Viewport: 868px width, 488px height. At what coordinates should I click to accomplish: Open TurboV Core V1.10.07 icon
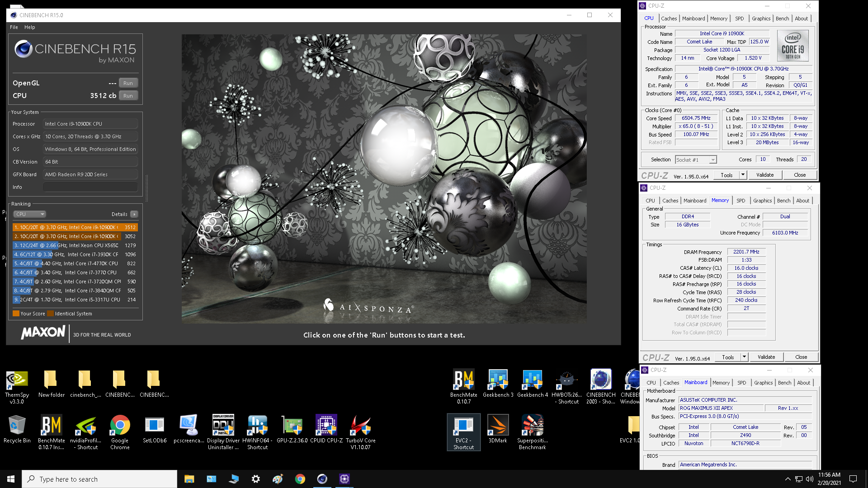pos(360,432)
